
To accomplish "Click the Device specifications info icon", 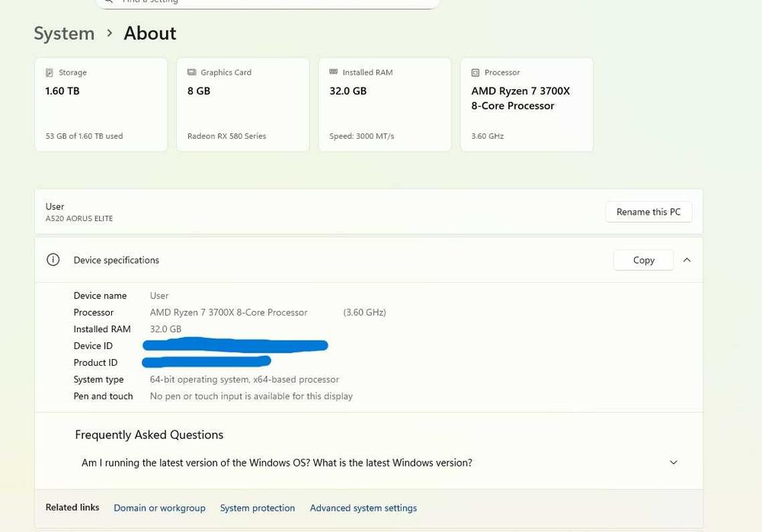I will 53,260.
